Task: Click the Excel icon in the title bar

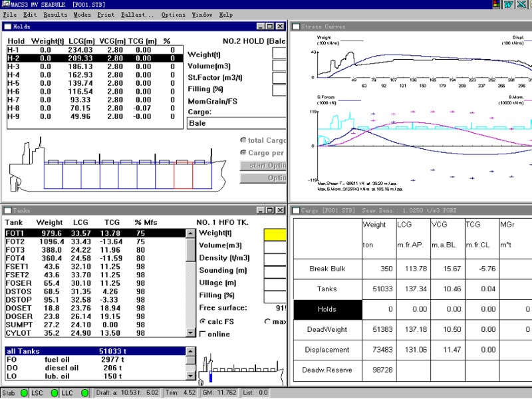Action: point(522,5)
